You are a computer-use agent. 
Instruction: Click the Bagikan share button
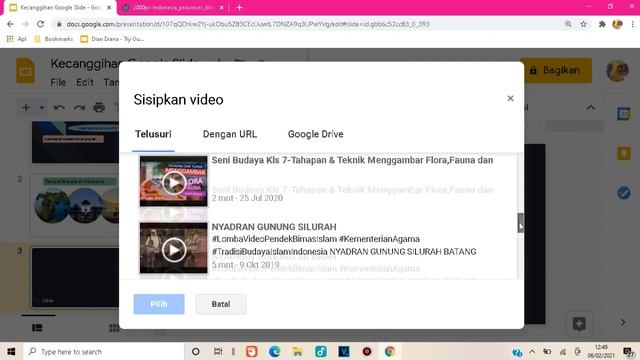point(556,71)
